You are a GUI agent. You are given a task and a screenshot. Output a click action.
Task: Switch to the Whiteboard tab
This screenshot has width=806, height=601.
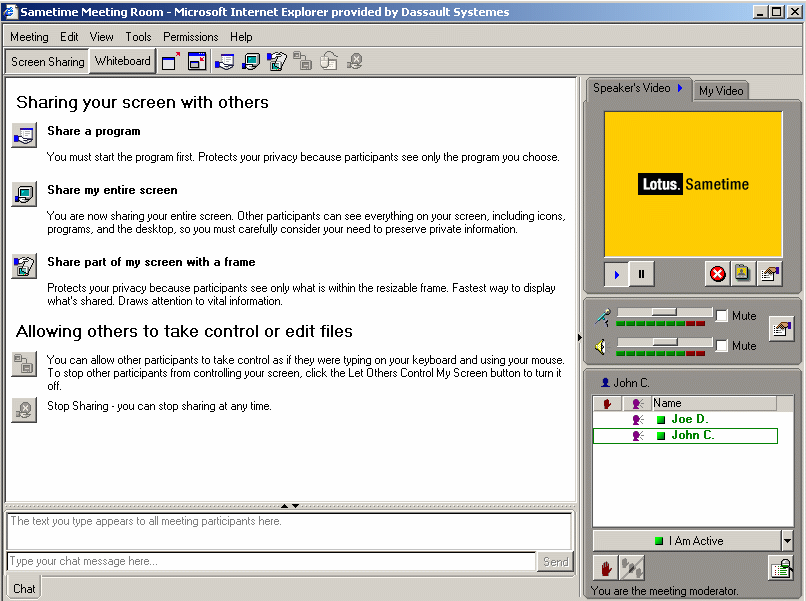[x=123, y=61]
